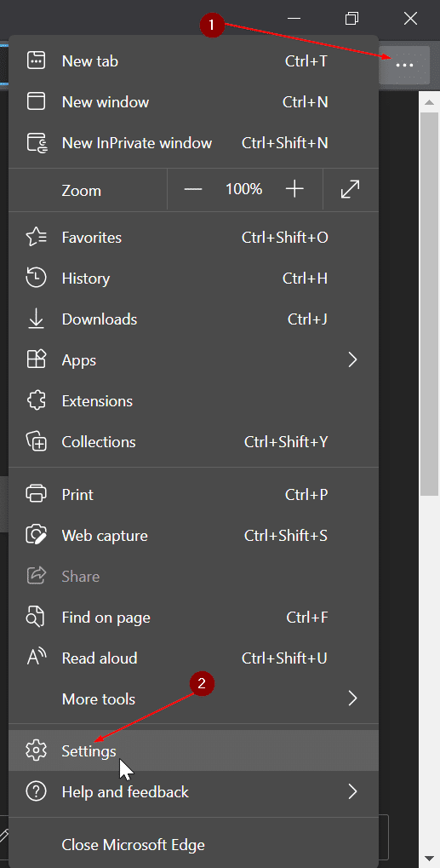This screenshot has height=868, width=440.
Task: Click the Settings gear icon
Action: [37, 750]
